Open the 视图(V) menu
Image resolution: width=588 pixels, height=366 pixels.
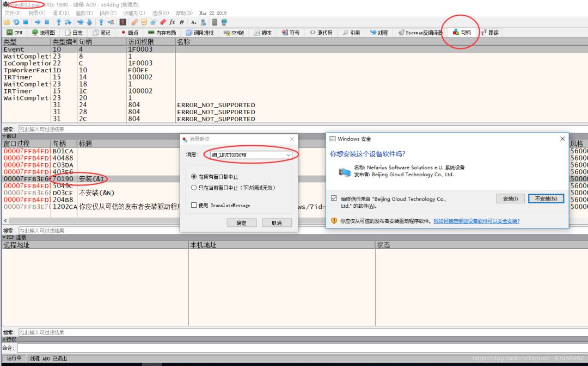coord(37,13)
